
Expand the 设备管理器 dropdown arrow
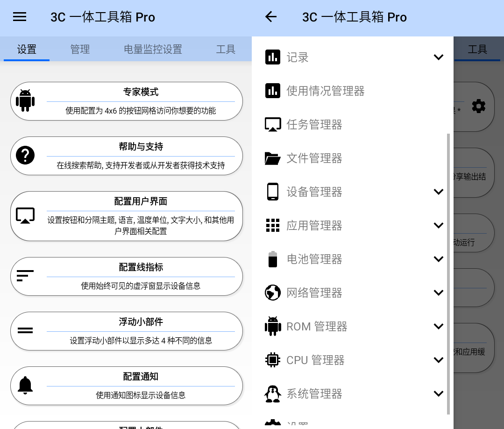438,192
